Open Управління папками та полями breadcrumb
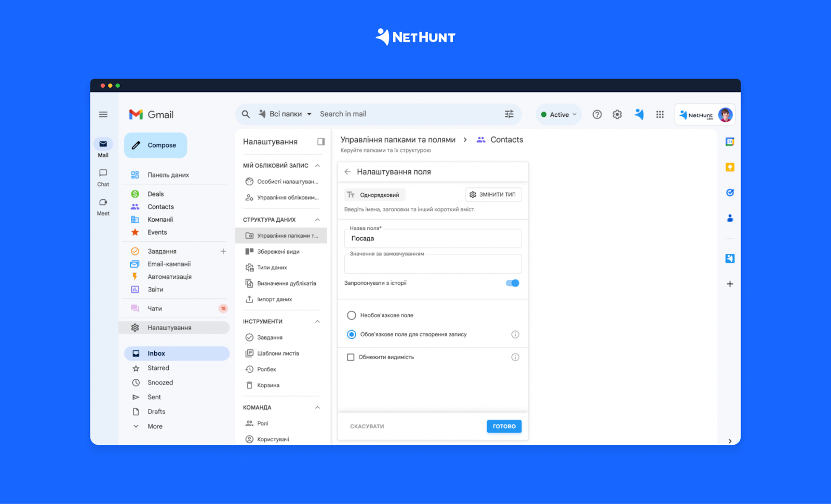831x504 pixels. coord(398,140)
